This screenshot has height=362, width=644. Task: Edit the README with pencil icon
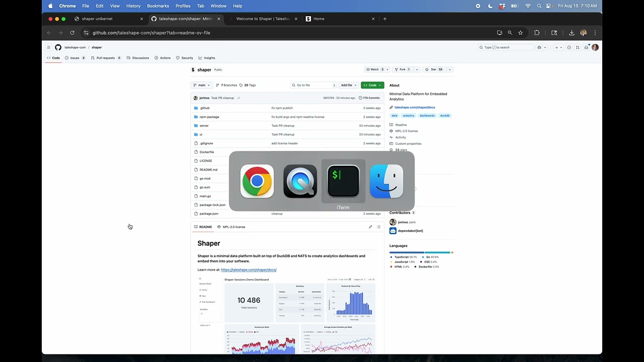coord(370,227)
